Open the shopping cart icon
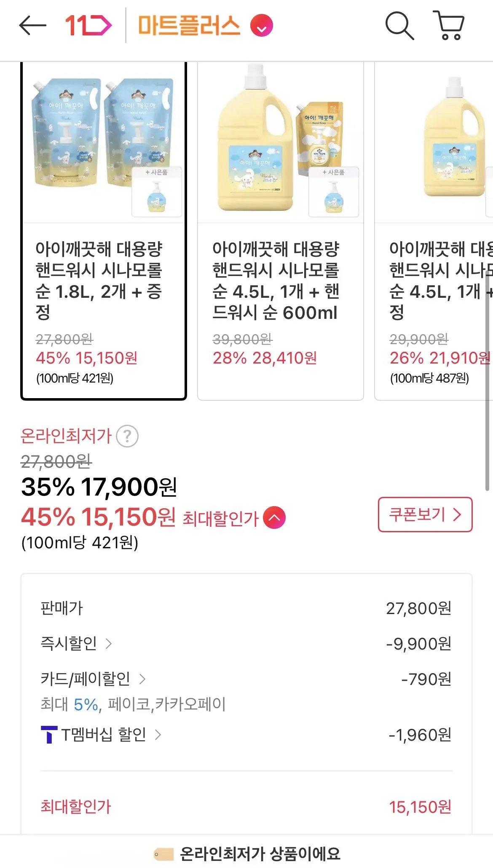Image resolution: width=493 pixels, height=868 pixels. click(449, 26)
